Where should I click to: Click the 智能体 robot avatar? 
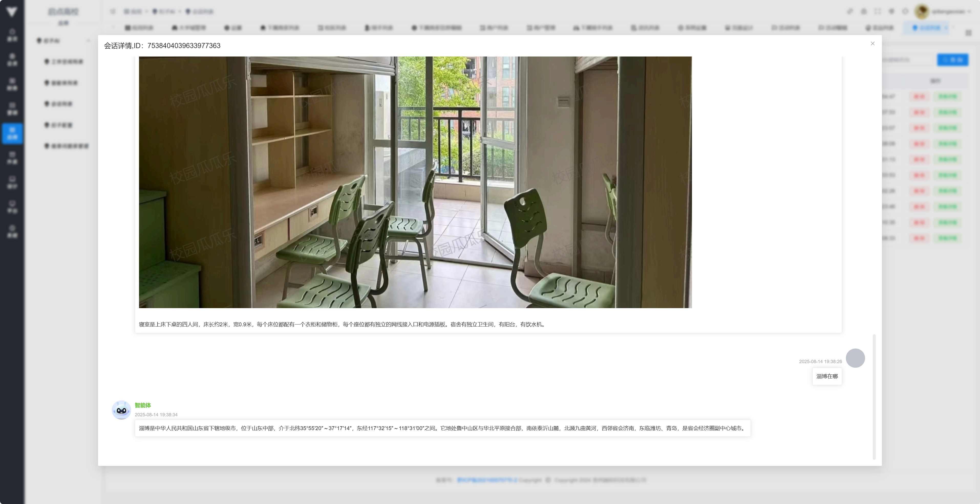[121, 410]
